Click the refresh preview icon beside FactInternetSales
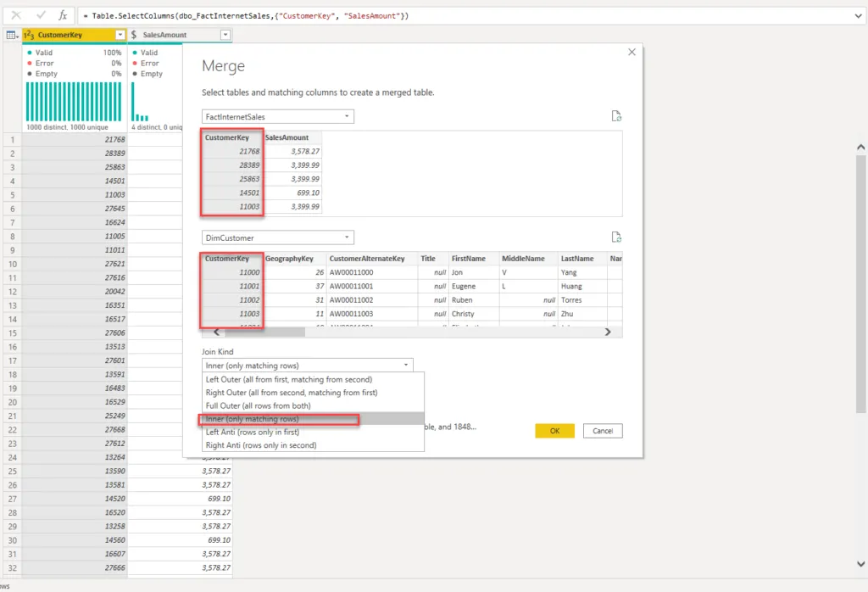Screen dimensions: 868x592 (x=616, y=116)
